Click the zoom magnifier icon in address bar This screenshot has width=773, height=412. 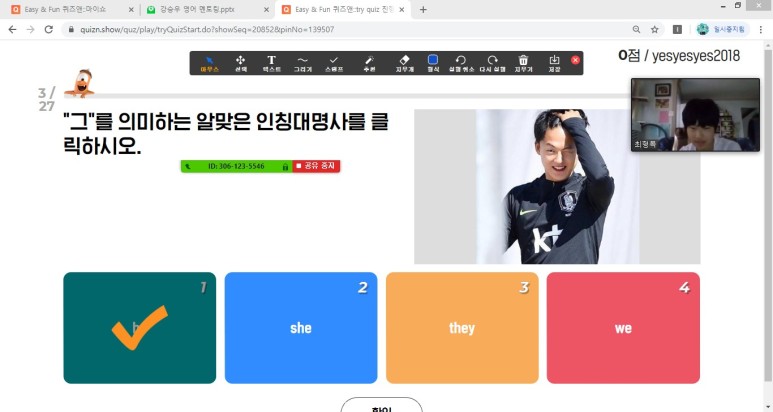pos(636,30)
